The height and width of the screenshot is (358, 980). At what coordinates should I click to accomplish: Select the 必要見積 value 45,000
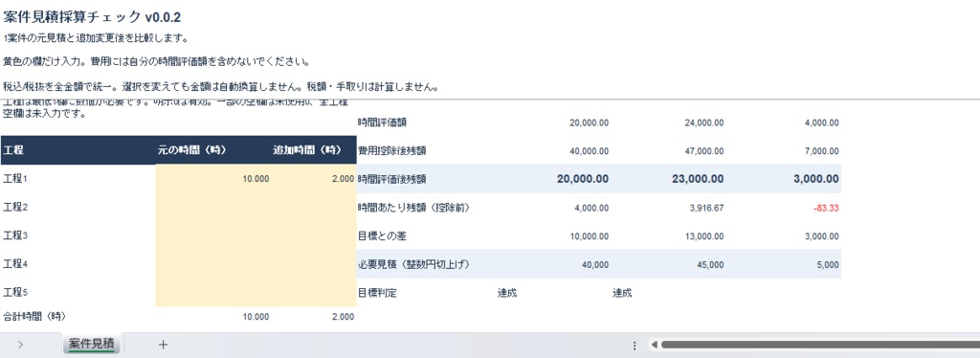click(712, 264)
